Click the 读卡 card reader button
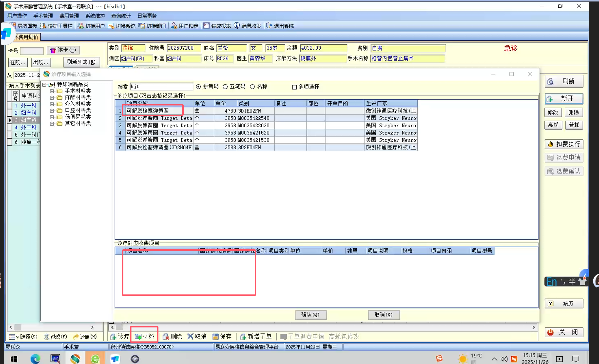 (63, 50)
